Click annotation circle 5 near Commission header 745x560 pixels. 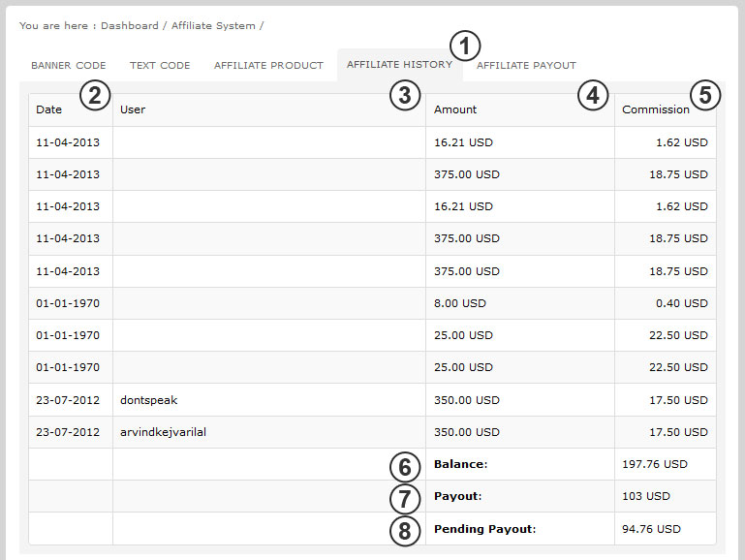pos(705,95)
